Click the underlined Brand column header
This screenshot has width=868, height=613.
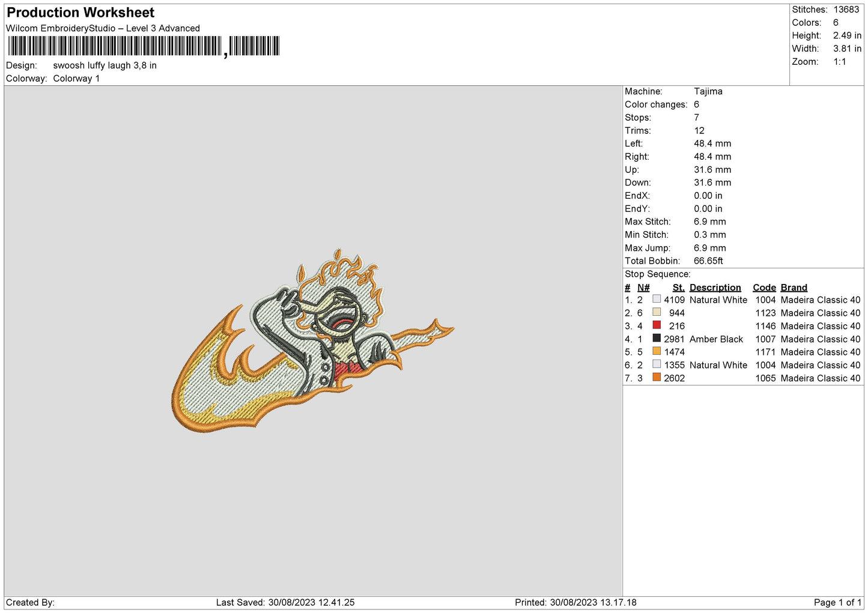click(794, 288)
